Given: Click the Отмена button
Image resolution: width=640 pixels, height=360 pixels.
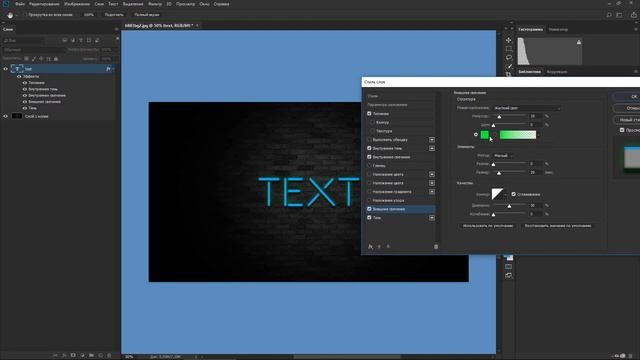Looking at the screenshot, I should click(627, 108).
